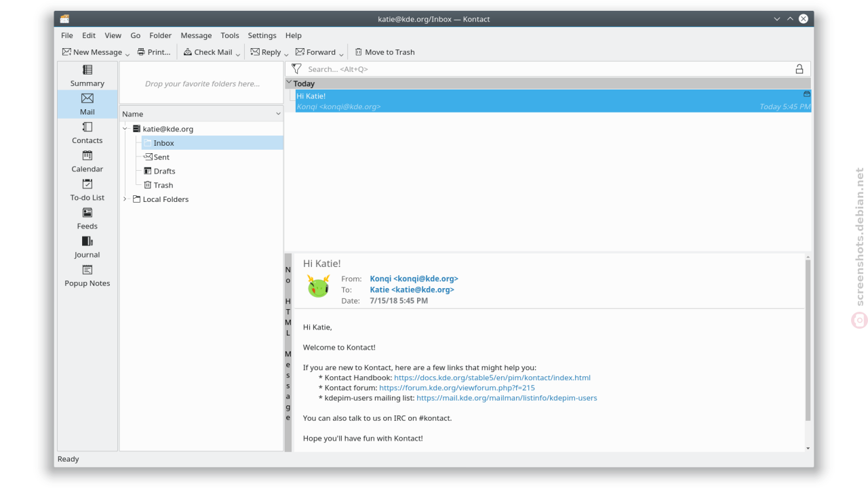
Task: Click the Name column header dropdown arrow
Action: 278,114
